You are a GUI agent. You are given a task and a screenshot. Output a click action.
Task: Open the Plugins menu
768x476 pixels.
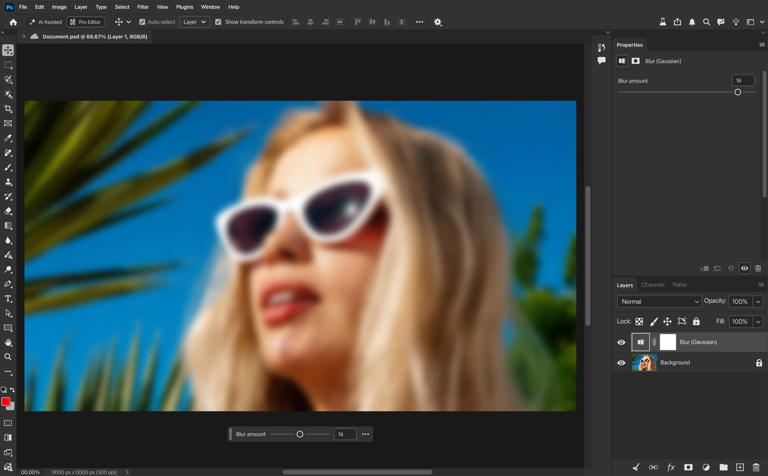point(185,7)
